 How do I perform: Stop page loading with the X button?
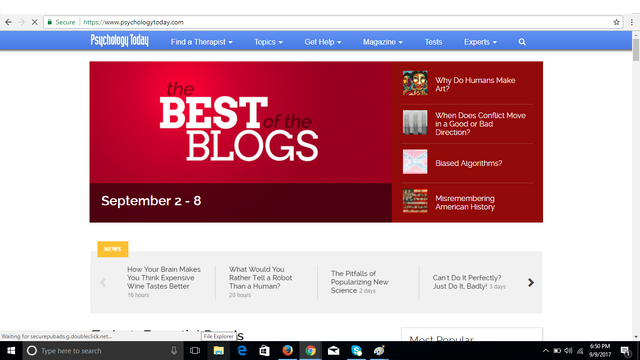pyautogui.click(x=35, y=22)
